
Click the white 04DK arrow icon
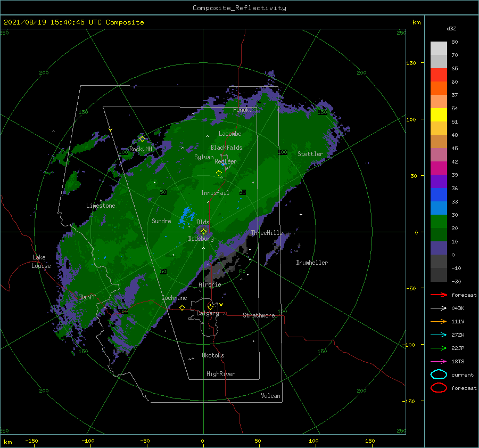(439, 308)
